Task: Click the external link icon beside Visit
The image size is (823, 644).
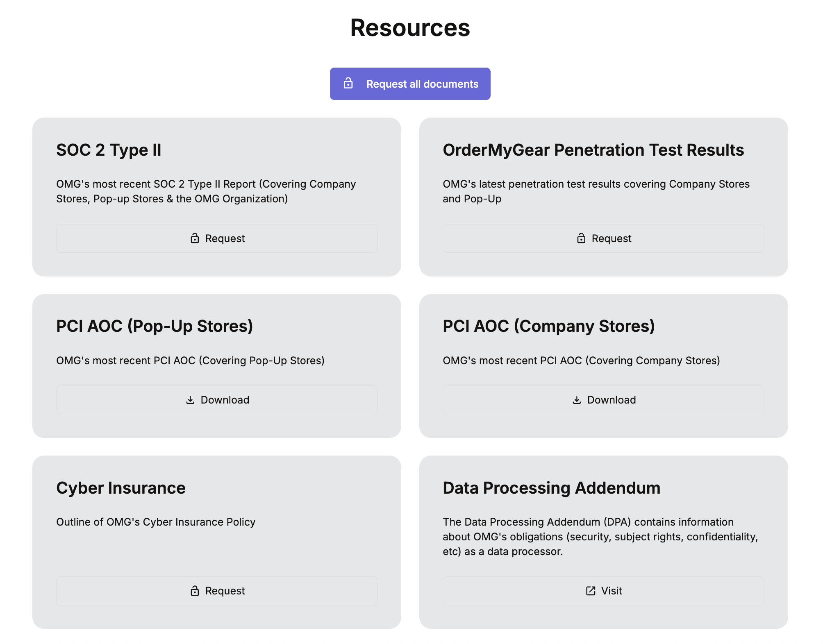Action: (x=591, y=591)
